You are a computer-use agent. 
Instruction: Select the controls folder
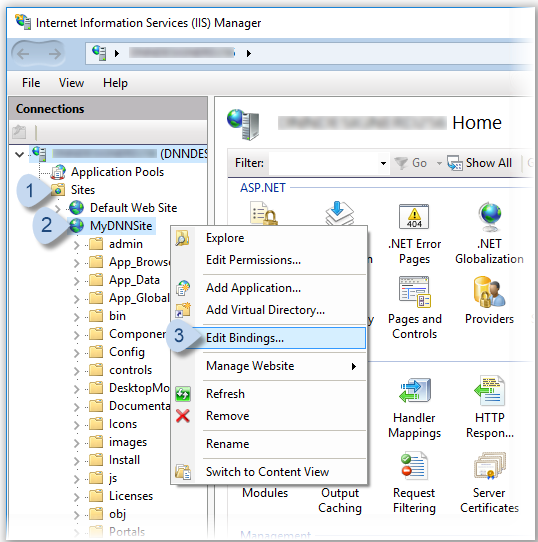pyautogui.click(x=130, y=370)
